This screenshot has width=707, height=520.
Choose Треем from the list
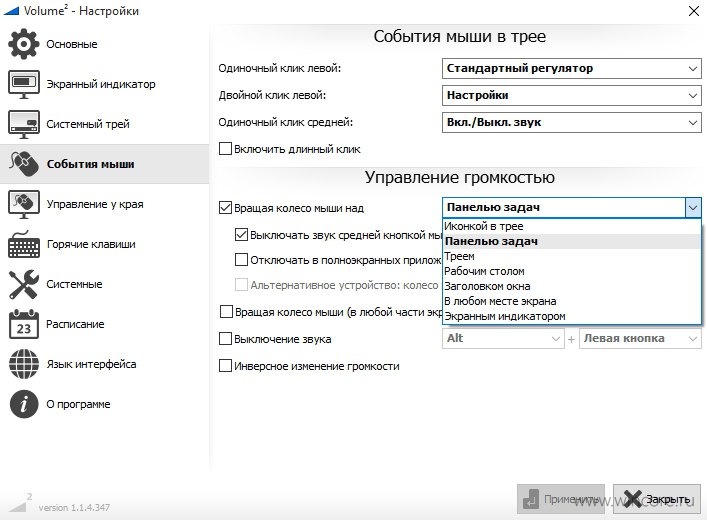point(571,256)
